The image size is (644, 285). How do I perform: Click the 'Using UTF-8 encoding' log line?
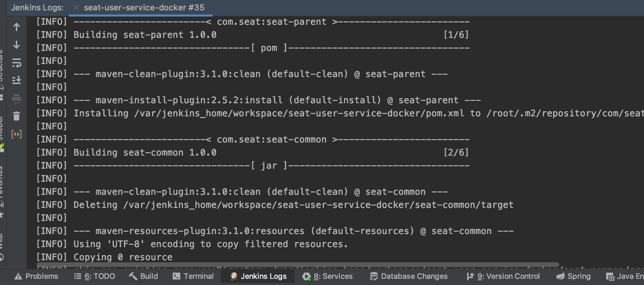pos(192,244)
